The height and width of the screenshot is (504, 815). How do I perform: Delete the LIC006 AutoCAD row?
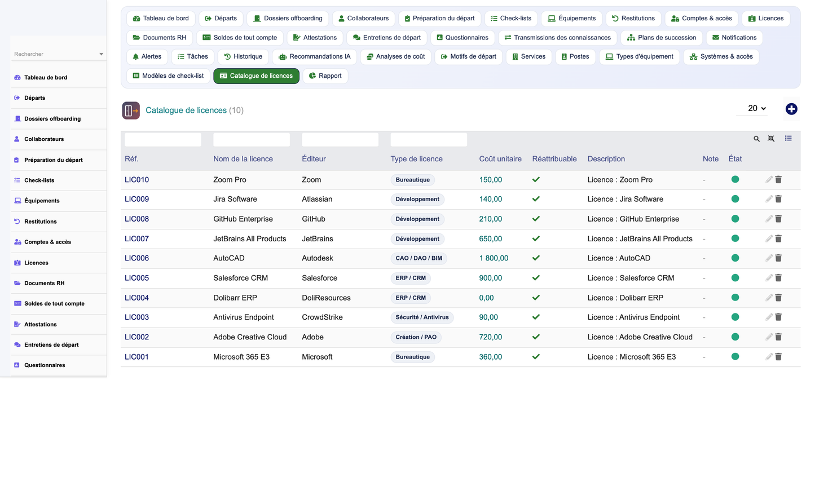coord(778,258)
